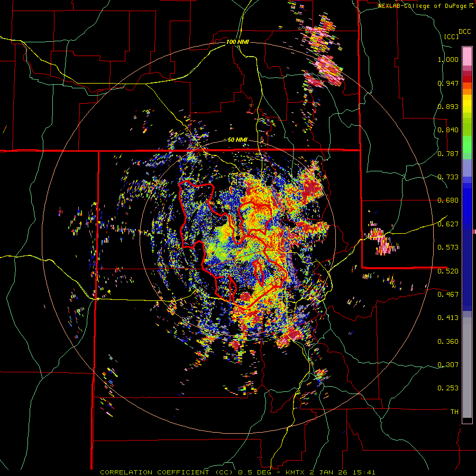This screenshot has width=476, height=476.
Task: Click the 0.840 legend value
Action: tap(448, 130)
